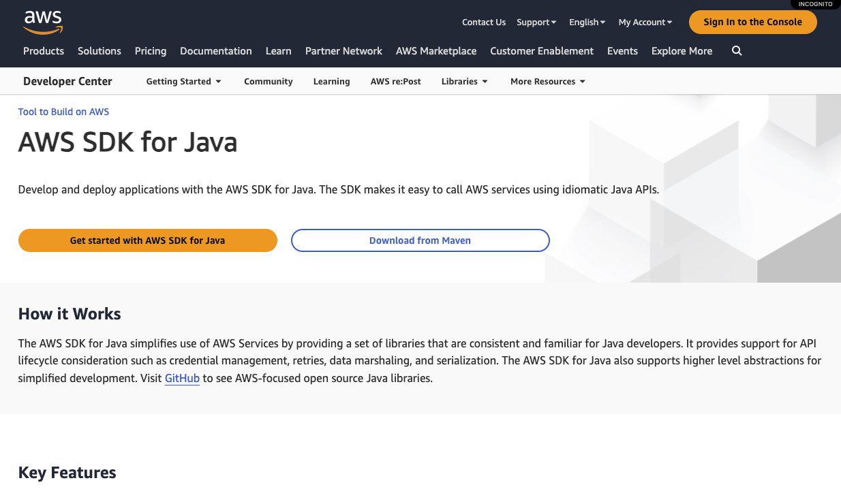
Task: Select the Community tab
Action: coord(269,82)
